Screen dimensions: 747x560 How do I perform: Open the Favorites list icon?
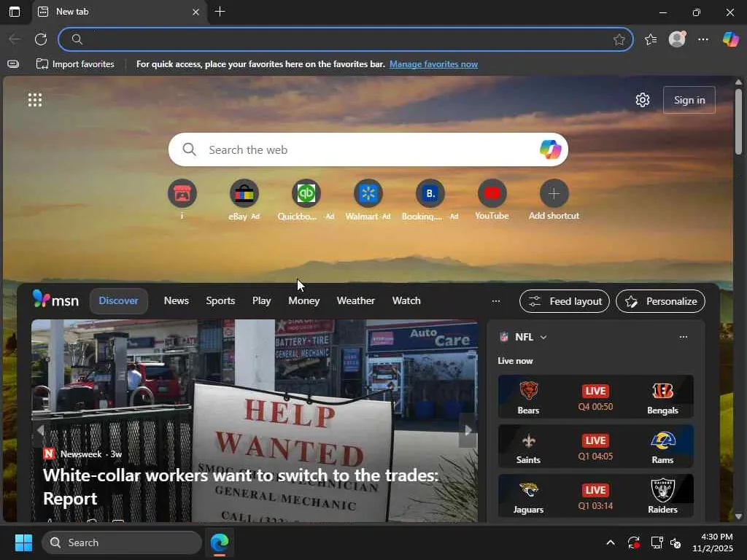pos(651,39)
